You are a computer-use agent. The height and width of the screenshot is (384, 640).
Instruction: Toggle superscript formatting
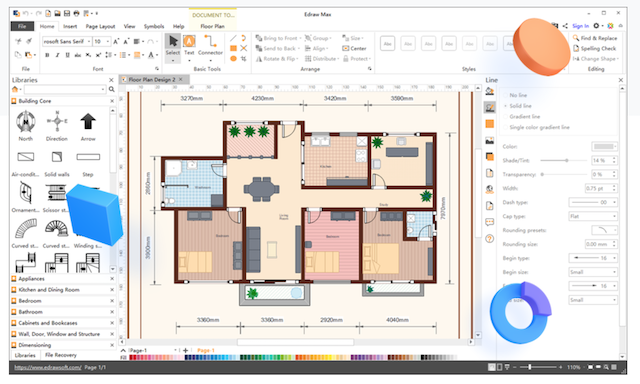98,55
